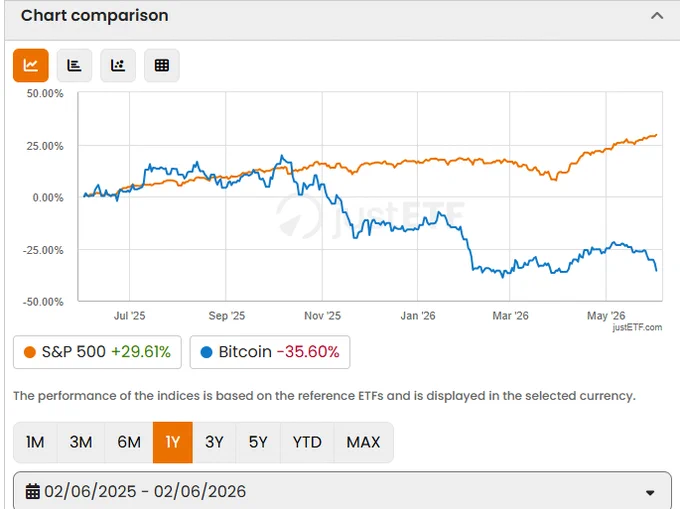Viewport: 680px width, 509px height.
Task: Select the 3Y time range
Action: pyautogui.click(x=214, y=442)
